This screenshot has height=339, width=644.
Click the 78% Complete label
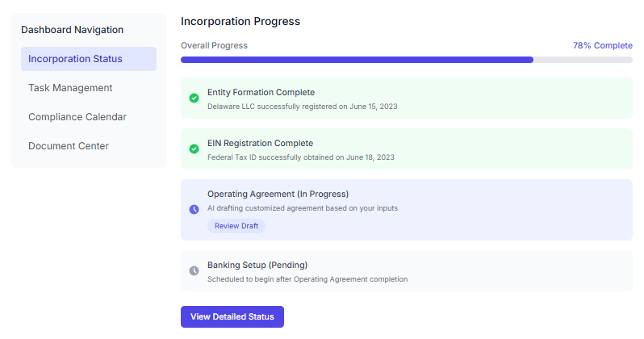click(602, 46)
